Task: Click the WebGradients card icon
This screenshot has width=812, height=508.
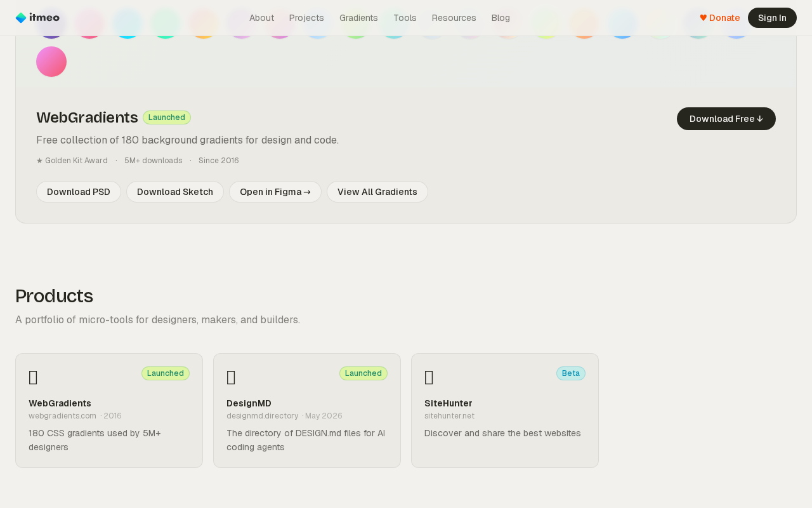Action: coord(33,377)
